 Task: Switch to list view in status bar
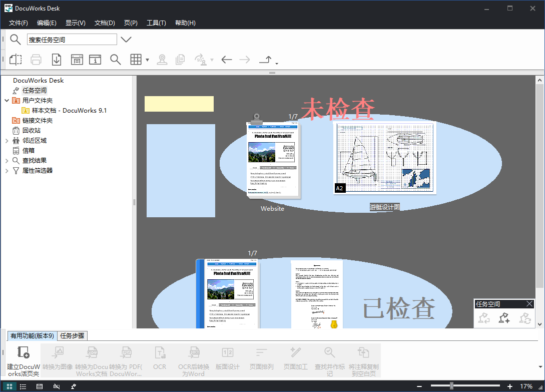click(x=23, y=386)
